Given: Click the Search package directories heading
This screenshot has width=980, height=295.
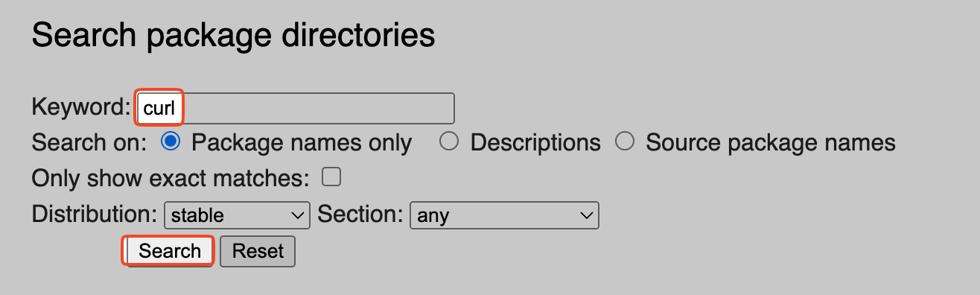Looking at the screenshot, I should (233, 36).
